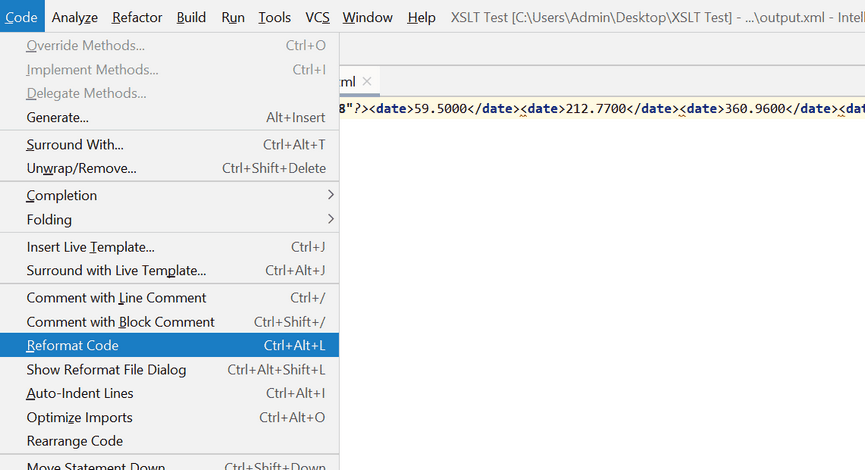Viewport: 865px width, 470px height.
Task: Open the VCS menu
Action: pos(317,17)
